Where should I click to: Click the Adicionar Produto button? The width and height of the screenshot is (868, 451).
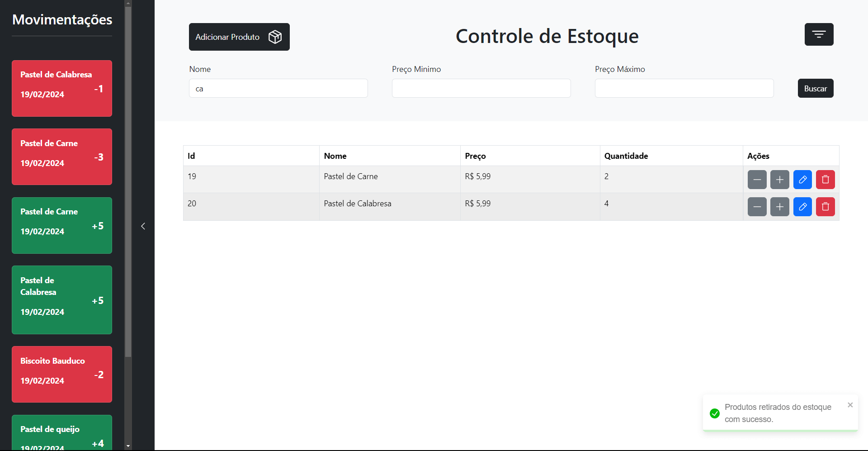coord(239,37)
